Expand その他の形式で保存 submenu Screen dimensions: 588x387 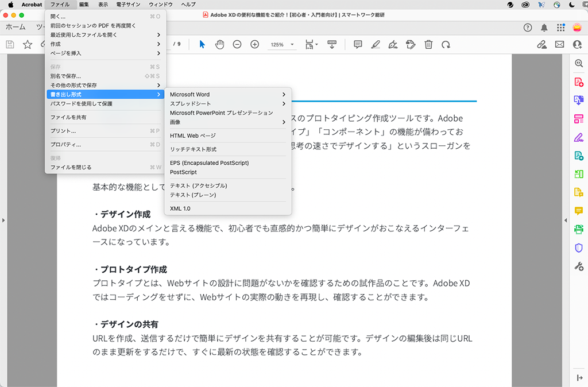pos(106,85)
